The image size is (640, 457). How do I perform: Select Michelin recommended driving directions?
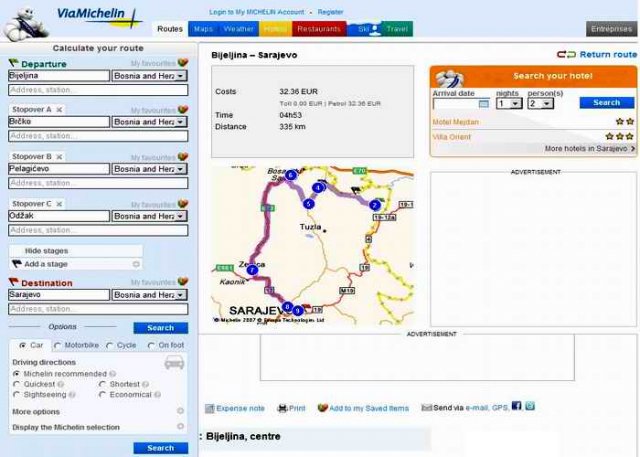(x=16, y=374)
